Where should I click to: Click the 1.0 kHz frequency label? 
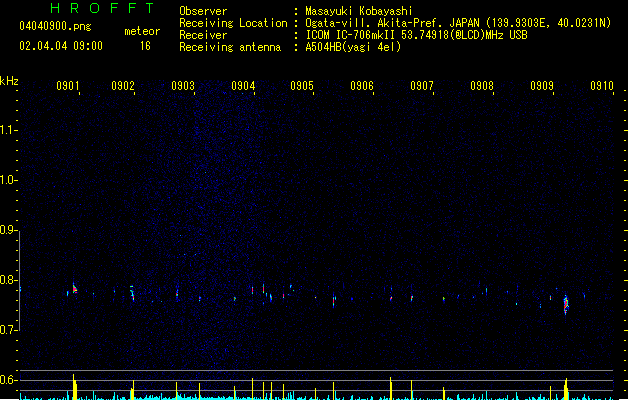tap(8, 180)
